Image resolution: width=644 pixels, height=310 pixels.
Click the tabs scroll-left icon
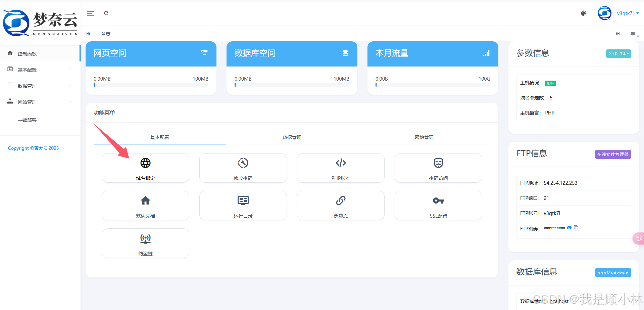click(x=88, y=34)
